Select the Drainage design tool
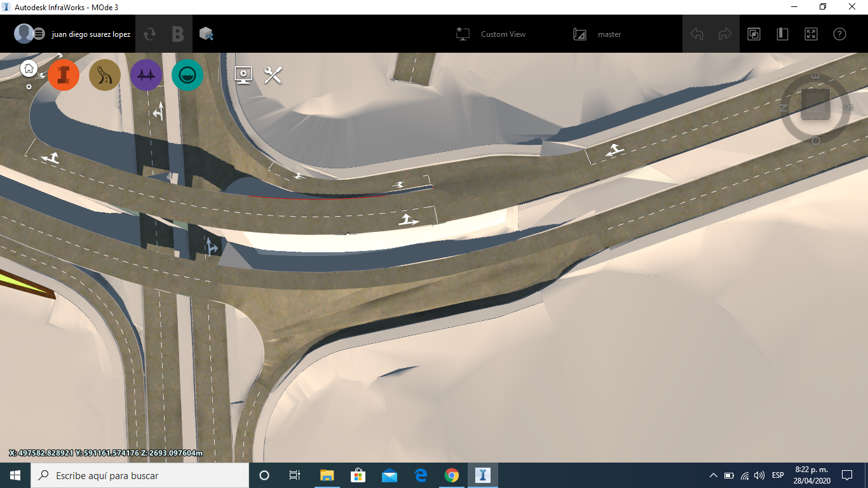Screen dimensions: 868x488 (187, 75)
